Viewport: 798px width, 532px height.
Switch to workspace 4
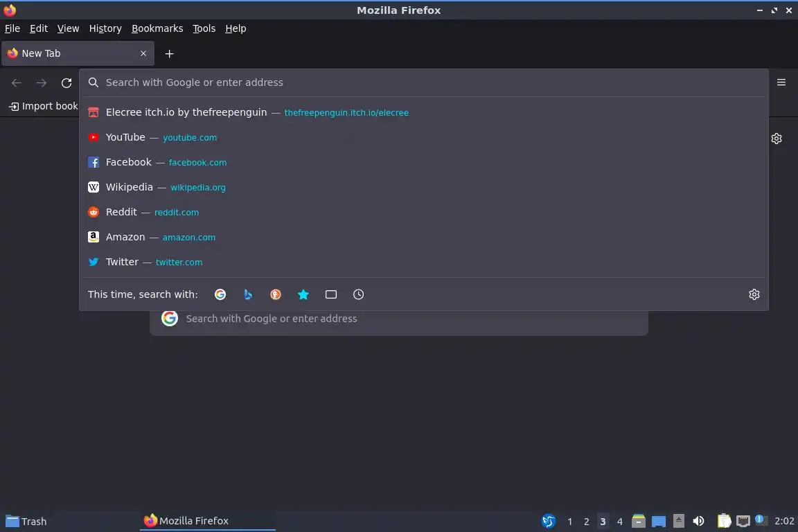pyautogui.click(x=619, y=522)
